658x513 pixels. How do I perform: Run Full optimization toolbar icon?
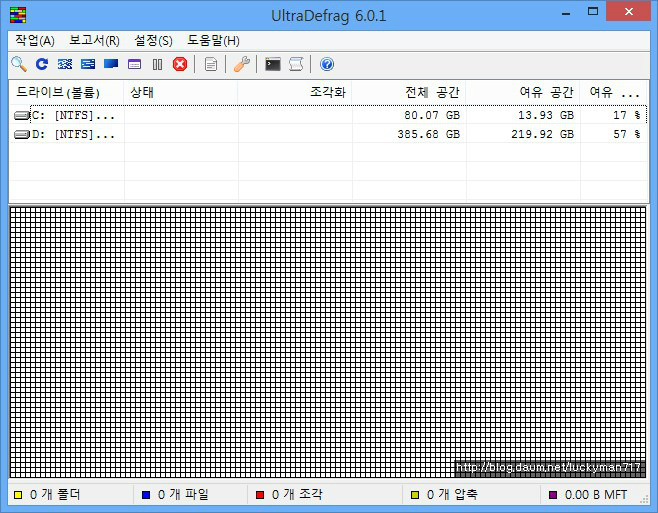111,64
